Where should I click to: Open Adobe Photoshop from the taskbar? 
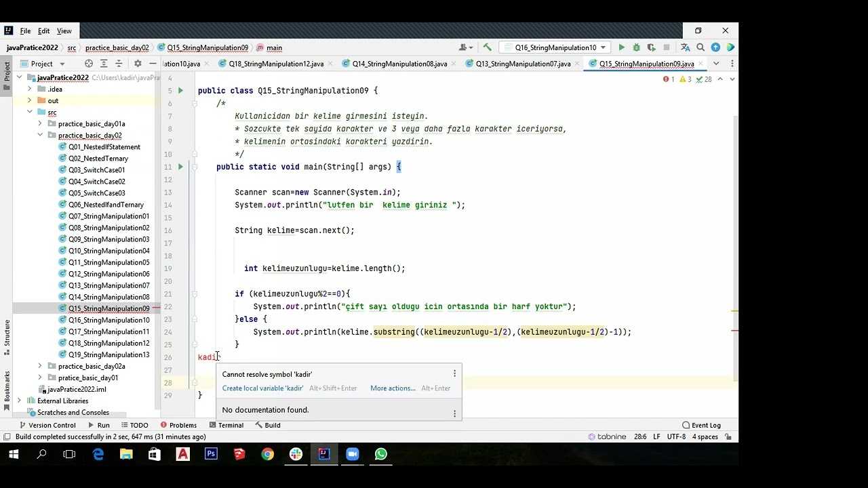coord(211,454)
